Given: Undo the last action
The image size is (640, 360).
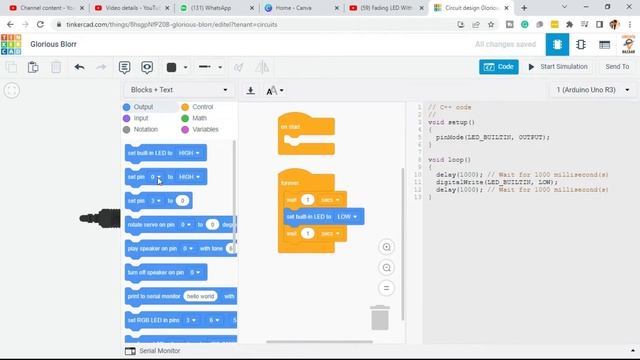Looking at the screenshot, I should 80,67.
